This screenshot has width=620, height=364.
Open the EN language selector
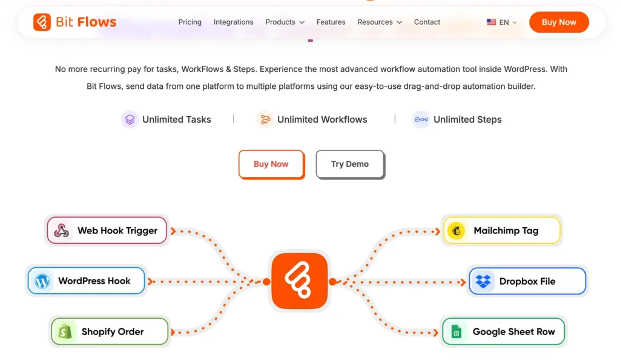[502, 22]
